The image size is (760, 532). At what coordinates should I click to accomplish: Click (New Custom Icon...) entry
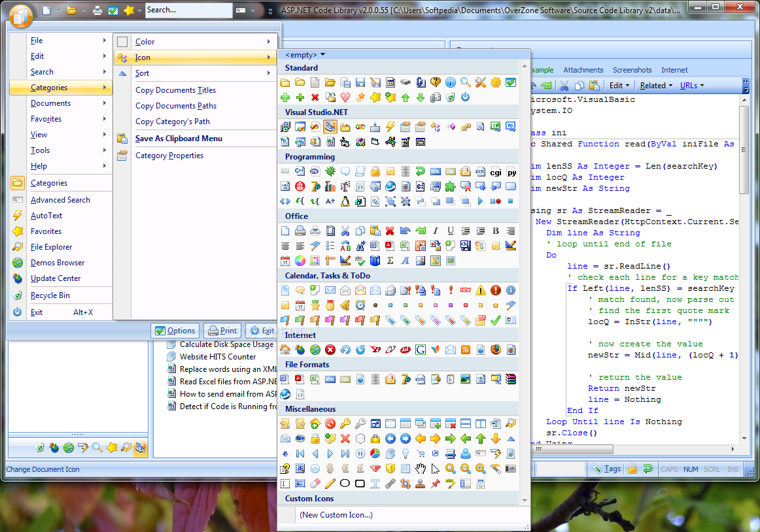[336, 514]
